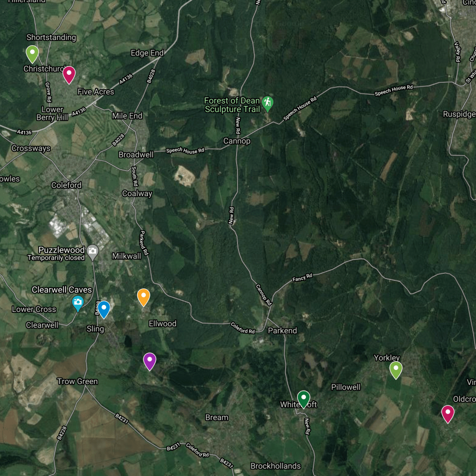Select the teal Clearwell Caves camera marker
476x476 pixels.
pyautogui.click(x=78, y=303)
